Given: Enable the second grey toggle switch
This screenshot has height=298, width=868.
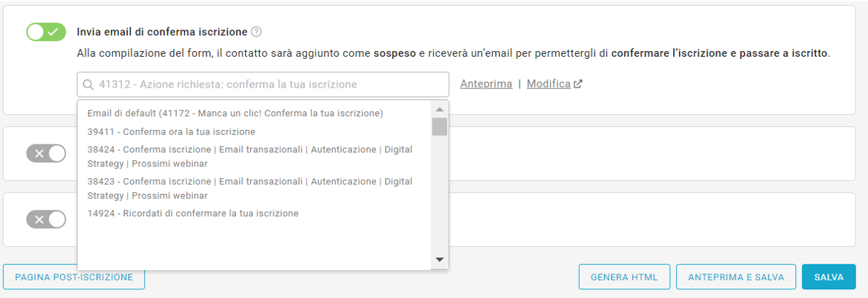Looking at the screenshot, I should (46, 154).
